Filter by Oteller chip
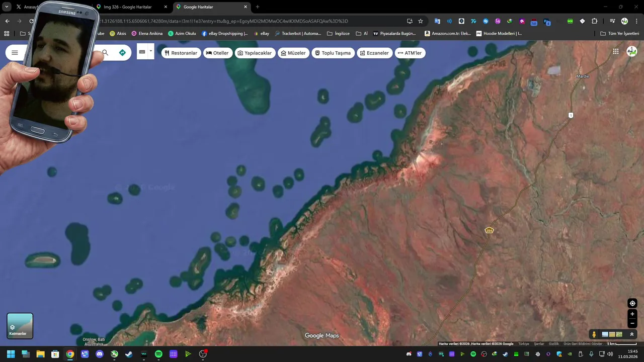This screenshot has height=362, width=644. point(217,53)
